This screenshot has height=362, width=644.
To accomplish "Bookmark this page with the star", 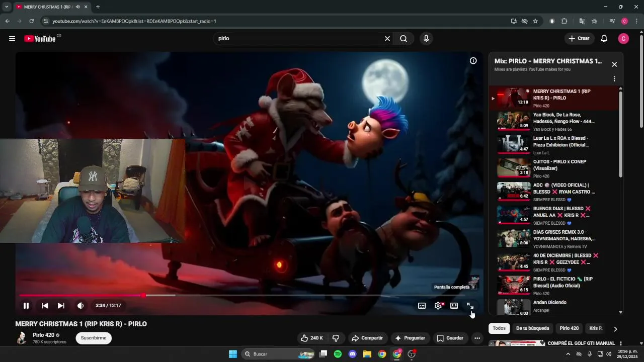I will pos(535,21).
